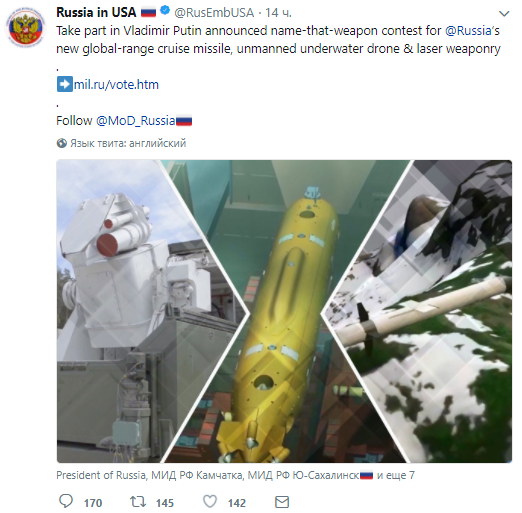Click the Russia in USA account name
The width and height of the screenshot is (522, 513).
pyautogui.click(x=96, y=12)
